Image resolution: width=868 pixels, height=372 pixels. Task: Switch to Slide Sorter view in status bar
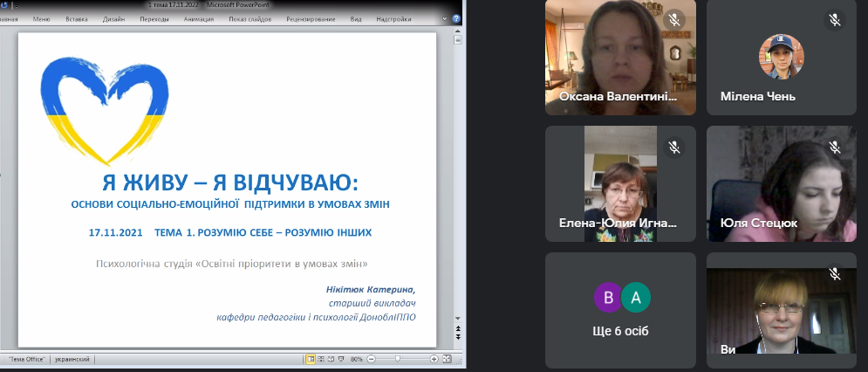[x=321, y=359]
